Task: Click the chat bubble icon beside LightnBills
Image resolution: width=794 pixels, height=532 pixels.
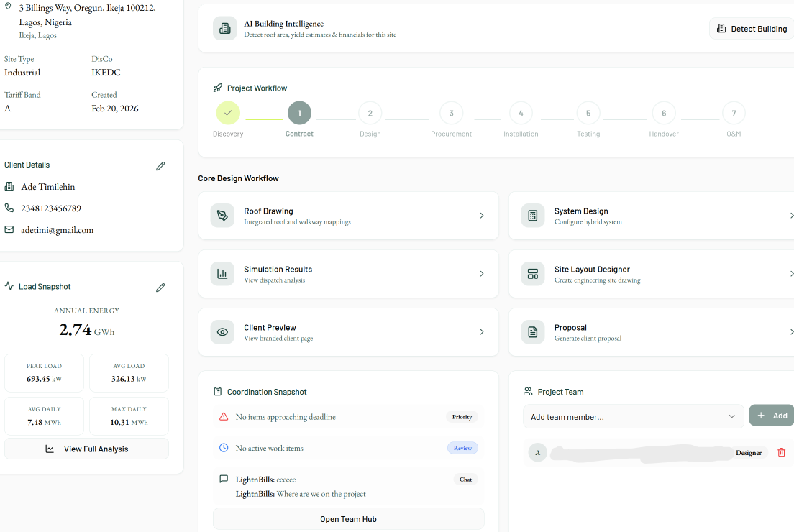Action: (223, 479)
